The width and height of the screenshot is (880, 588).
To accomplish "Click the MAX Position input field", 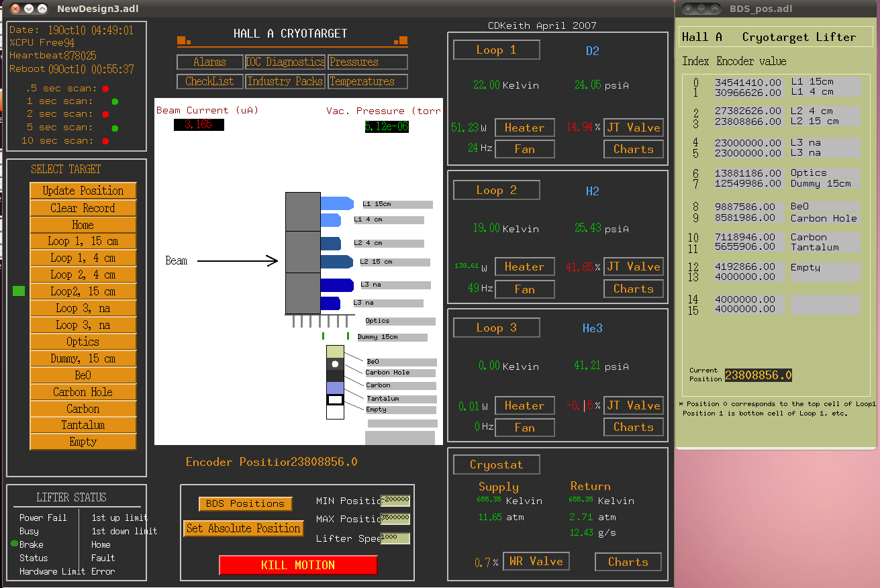I will [395, 518].
